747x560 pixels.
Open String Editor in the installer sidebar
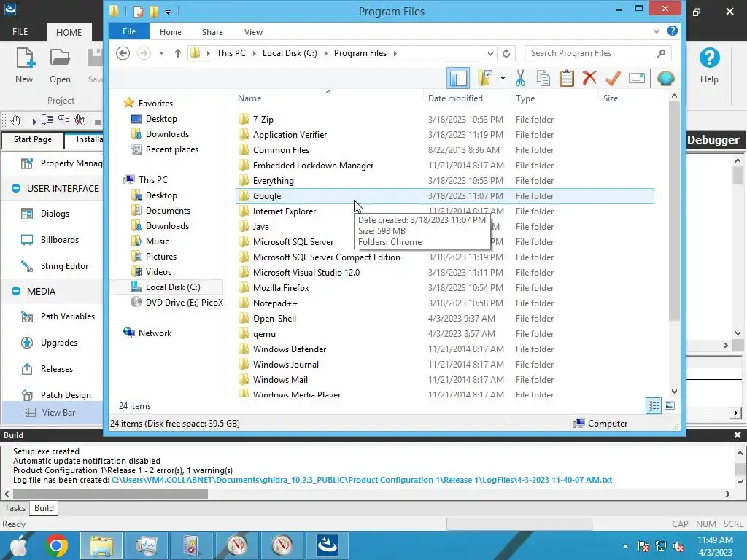tap(55, 266)
